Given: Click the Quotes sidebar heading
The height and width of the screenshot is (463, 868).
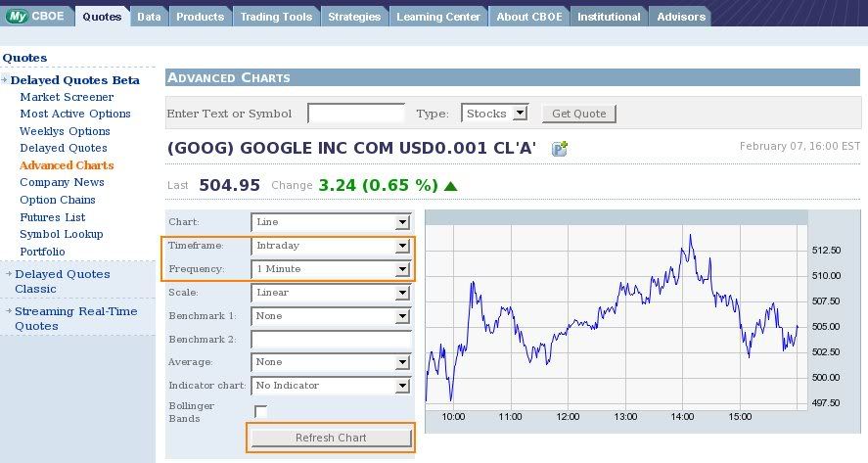Looking at the screenshot, I should 24,58.
